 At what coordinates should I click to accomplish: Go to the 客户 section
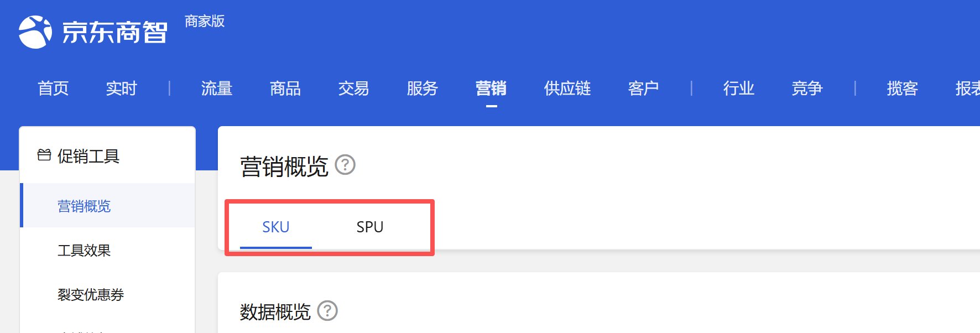tap(644, 89)
